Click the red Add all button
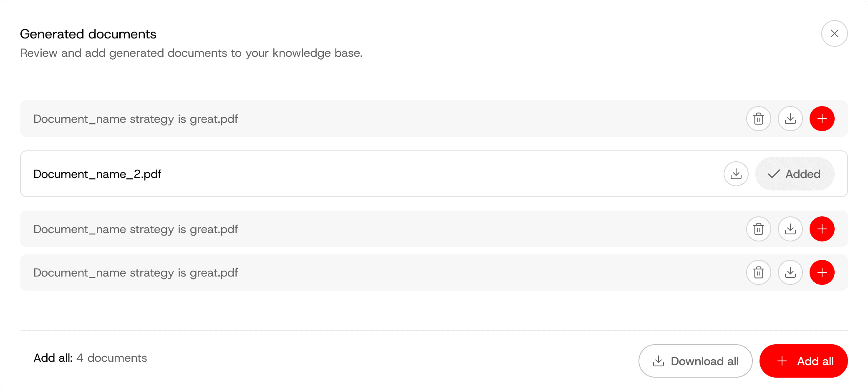The image size is (868, 391). (x=804, y=361)
